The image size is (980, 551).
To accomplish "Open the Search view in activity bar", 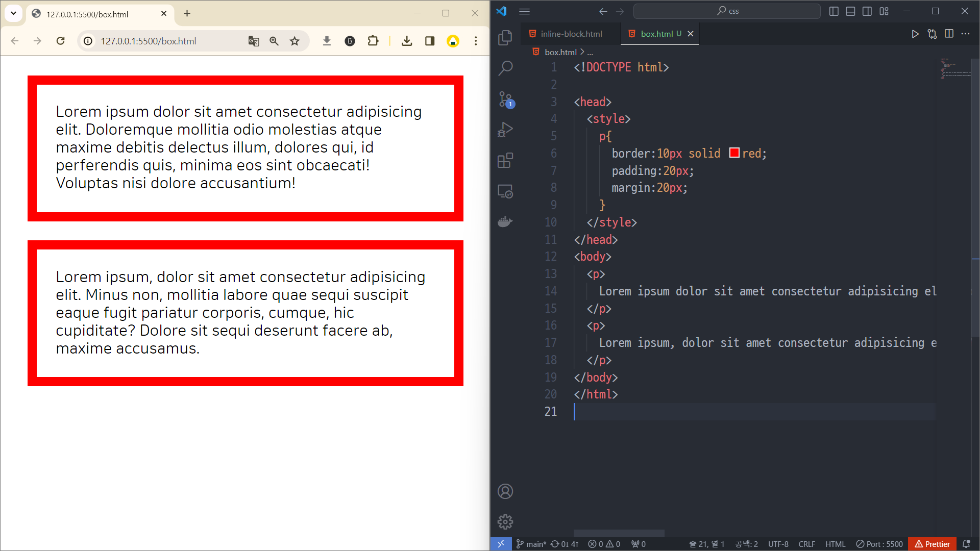I will (x=505, y=68).
